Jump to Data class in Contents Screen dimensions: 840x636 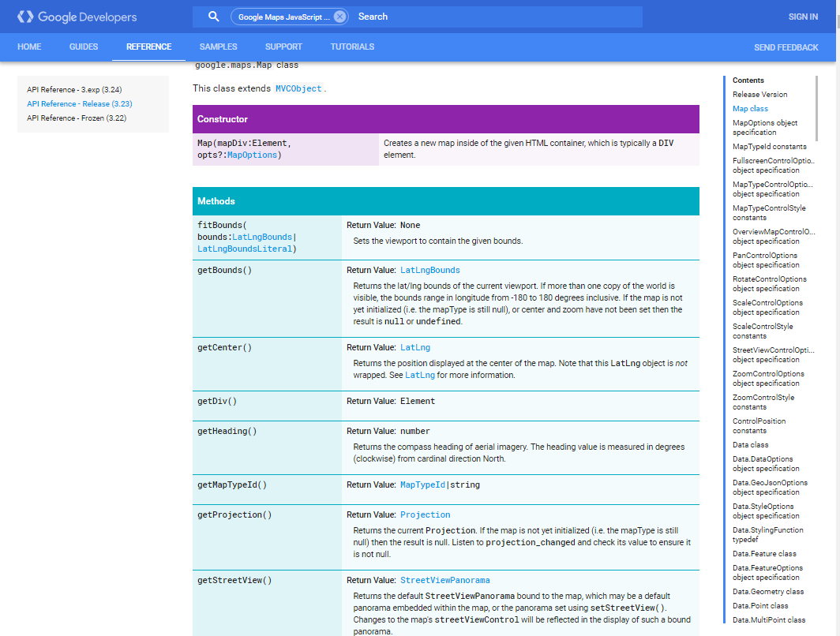pyautogui.click(x=750, y=445)
